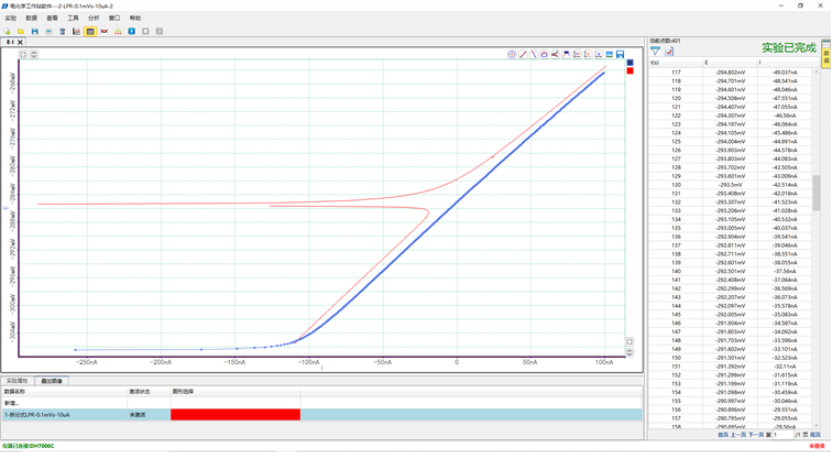Image resolution: width=831 pixels, height=452 pixels.
Task: Click the blue series legend swatch
Action: 630,63
